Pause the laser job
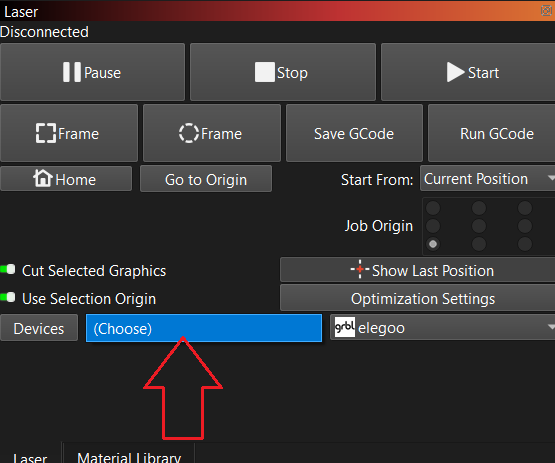The width and height of the screenshot is (555, 463). pyautogui.click(x=92, y=72)
